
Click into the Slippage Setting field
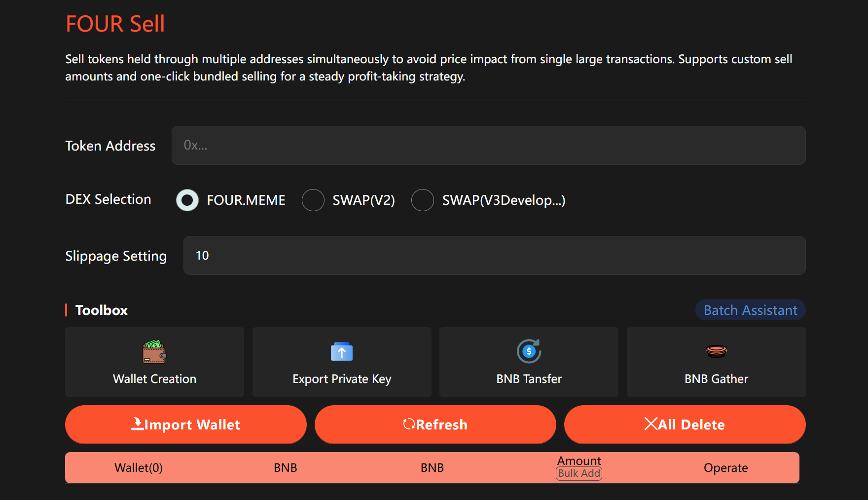tap(494, 256)
